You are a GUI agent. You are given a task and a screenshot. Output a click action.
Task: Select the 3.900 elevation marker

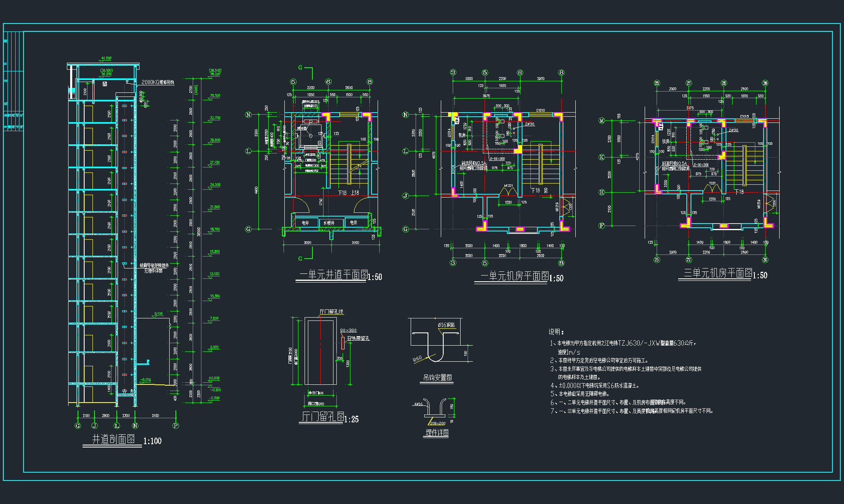(x=214, y=347)
